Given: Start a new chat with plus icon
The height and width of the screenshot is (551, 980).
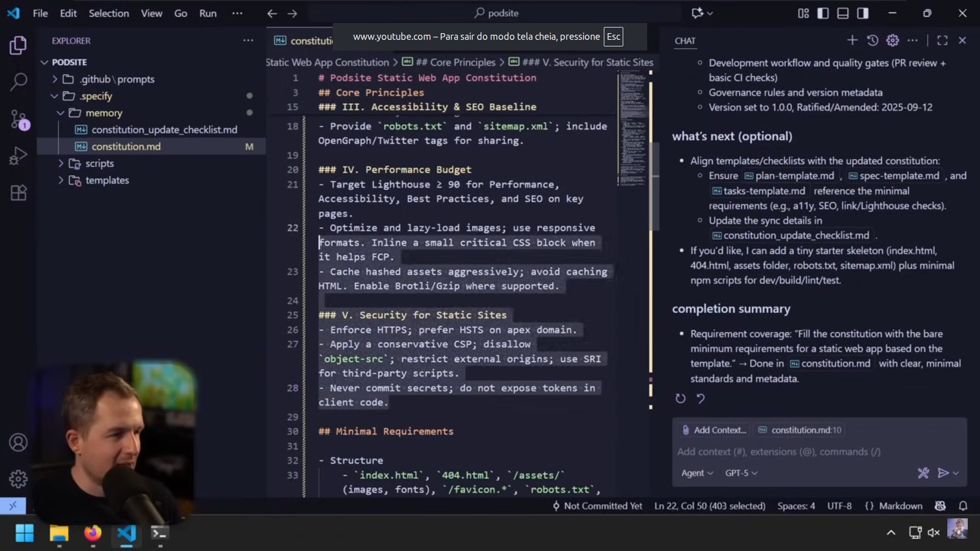Looking at the screenshot, I should pyautogui.click(x=852, y=40).
